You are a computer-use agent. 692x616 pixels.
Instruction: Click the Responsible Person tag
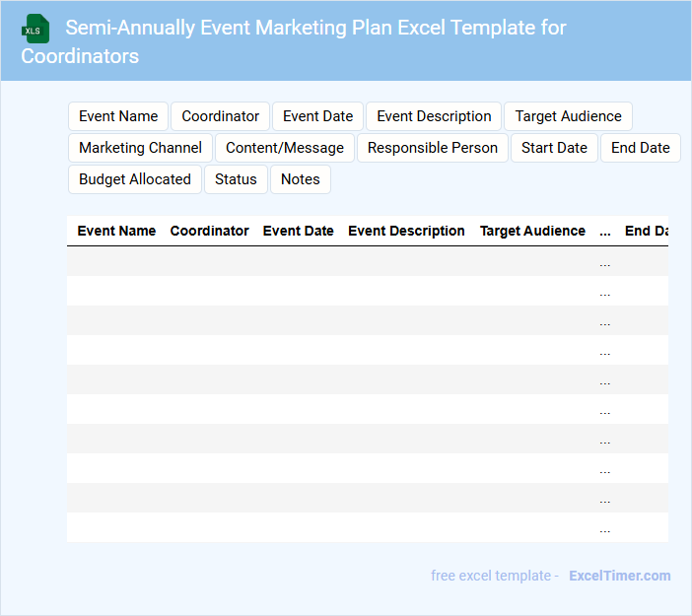tap(433, 148)
